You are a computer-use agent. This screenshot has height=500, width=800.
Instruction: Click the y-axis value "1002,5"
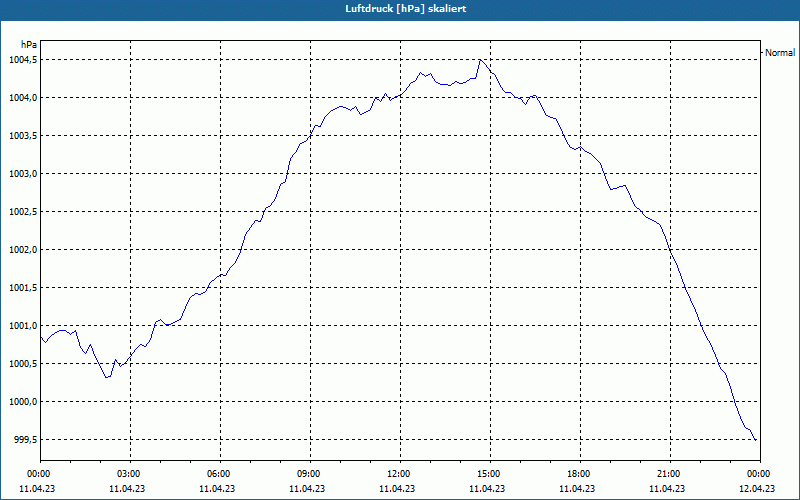(22, 212)
